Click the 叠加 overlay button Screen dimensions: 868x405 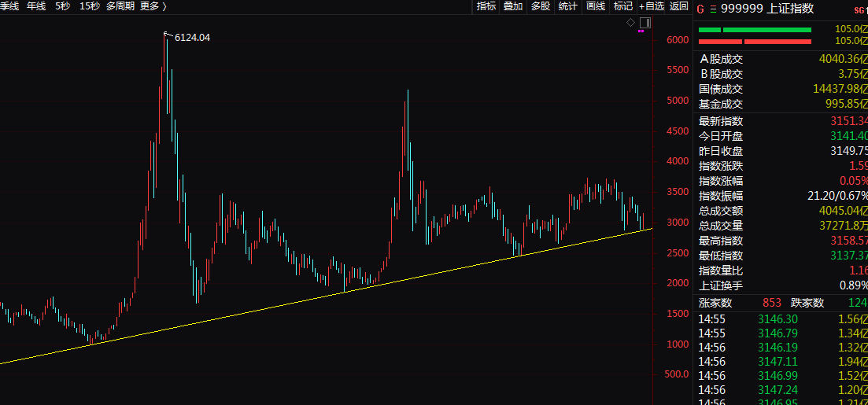pyautogui.click(x=513, y=6)
